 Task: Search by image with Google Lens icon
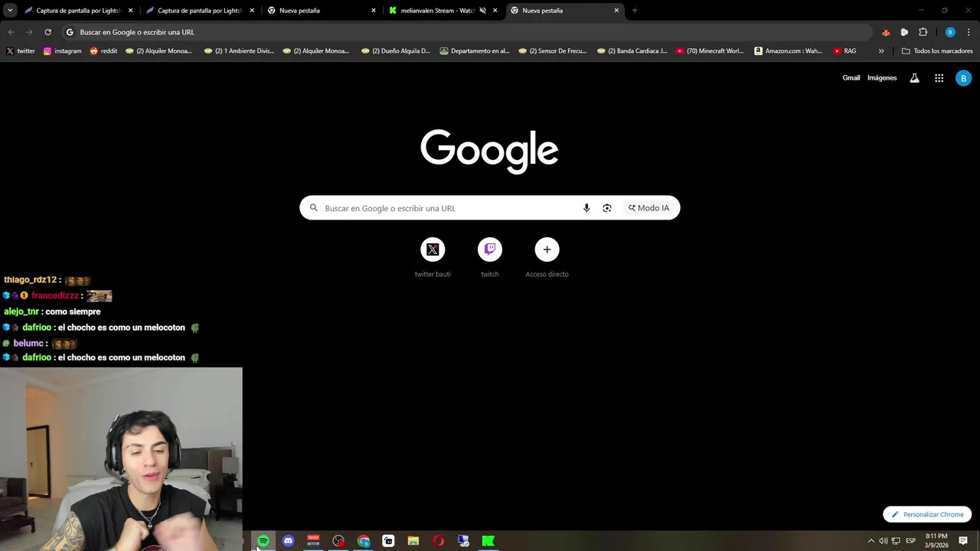(607, 208)
